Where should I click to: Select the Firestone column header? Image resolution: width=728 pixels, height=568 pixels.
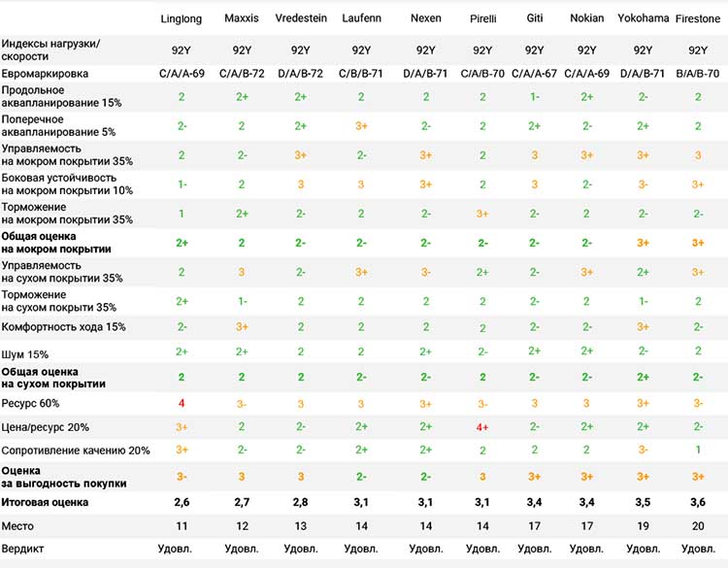697,19
